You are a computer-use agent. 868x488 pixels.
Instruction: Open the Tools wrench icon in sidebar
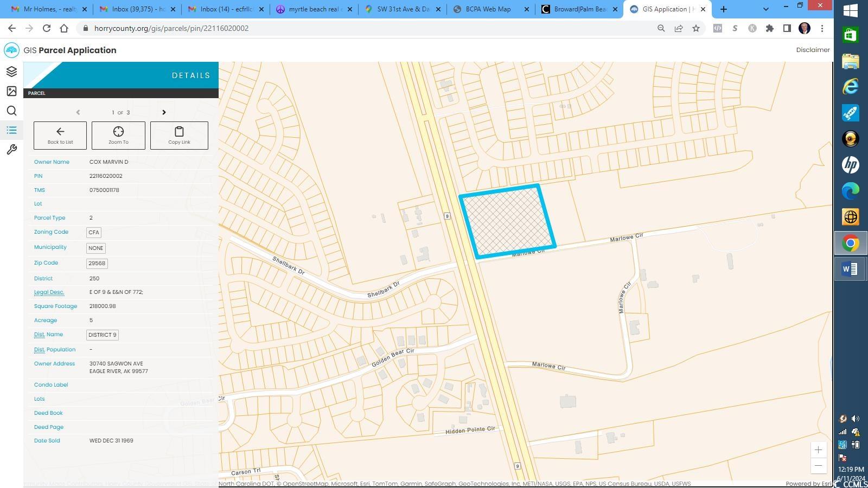pyautogui.click(x=11, y=150)
